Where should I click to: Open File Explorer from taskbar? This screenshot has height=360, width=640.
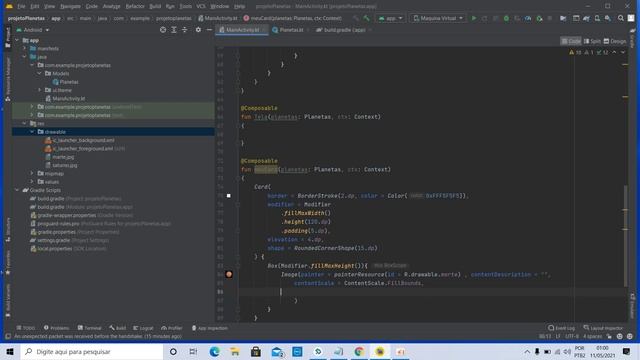[x=235, y=351]
